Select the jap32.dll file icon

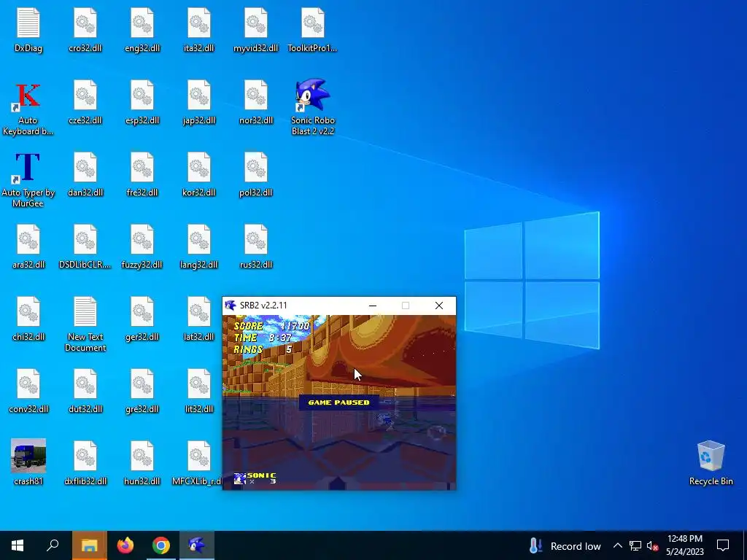click(x=199, y=96)
